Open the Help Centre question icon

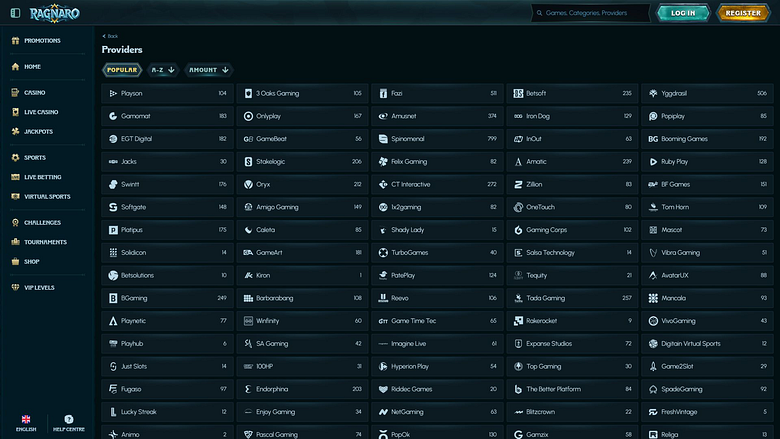click(69, 419)
